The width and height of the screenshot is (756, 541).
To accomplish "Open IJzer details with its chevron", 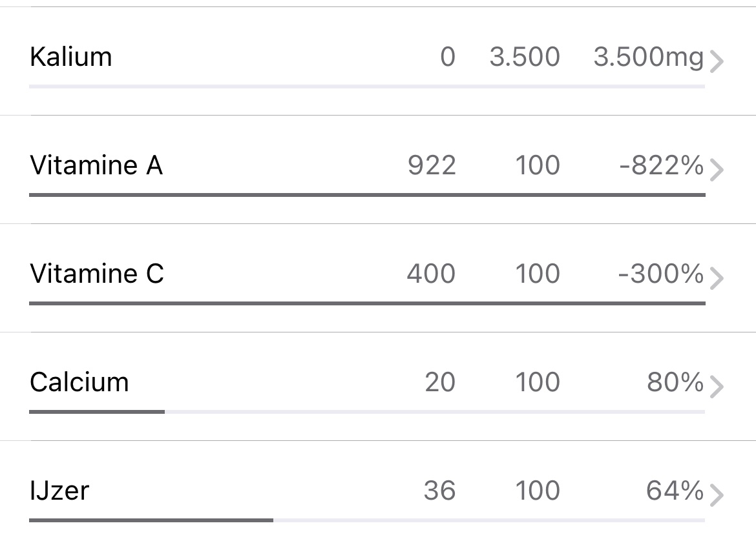I will [x=716, y=496].
